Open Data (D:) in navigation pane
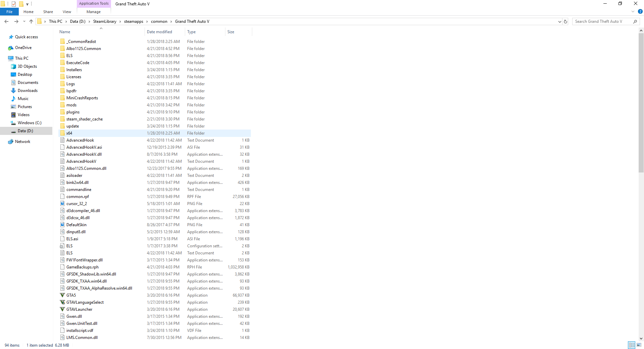The height and width of the screenshot is (349, 644). click(x=26, y=131)
